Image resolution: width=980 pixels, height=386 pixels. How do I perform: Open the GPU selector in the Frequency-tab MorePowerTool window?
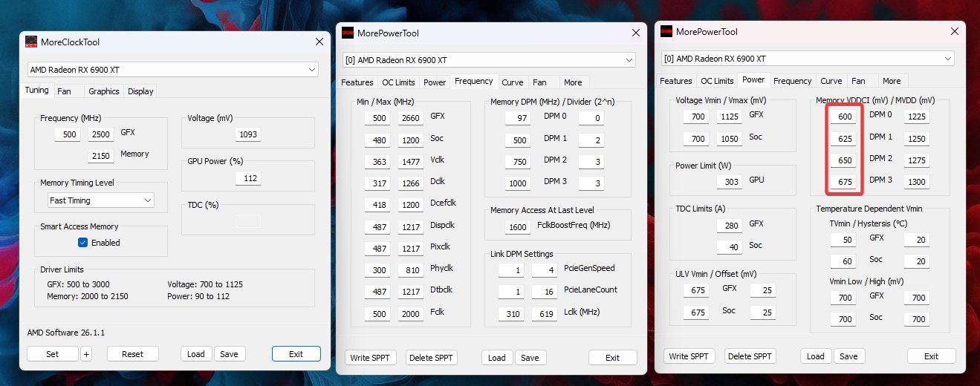pyautogui.click(x=489, y=60)
